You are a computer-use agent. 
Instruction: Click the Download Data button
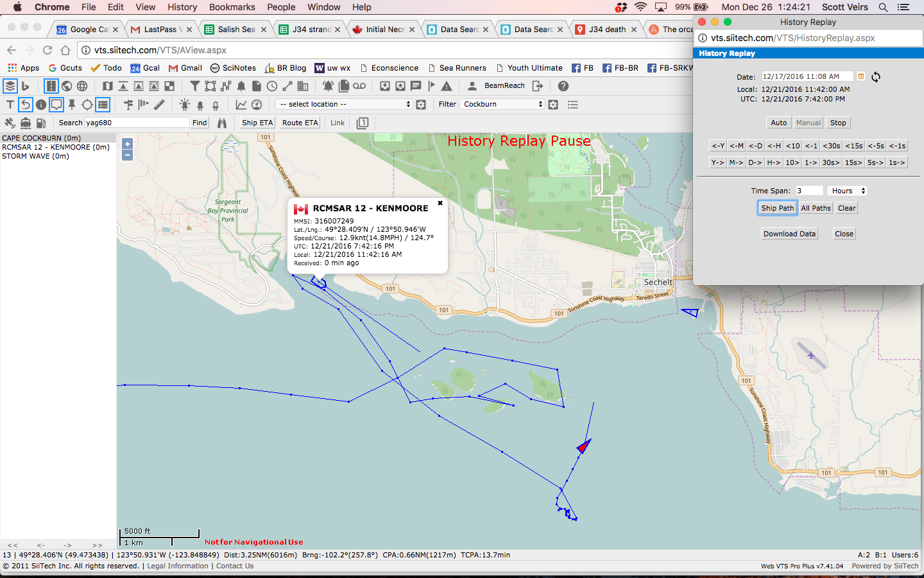pos(789,234)
